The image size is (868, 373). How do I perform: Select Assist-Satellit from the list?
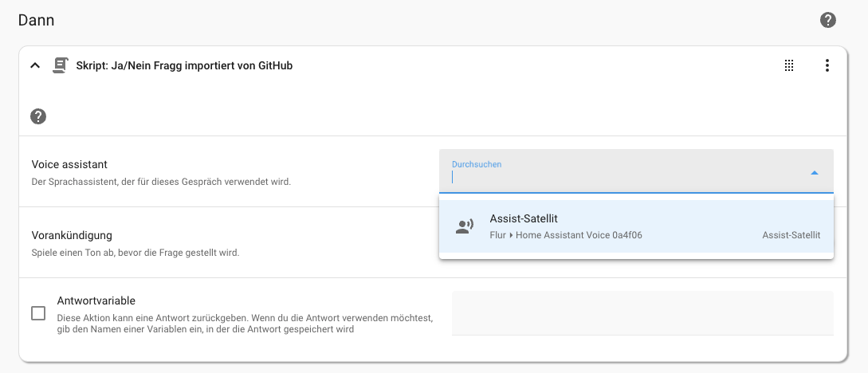[636, 226]
